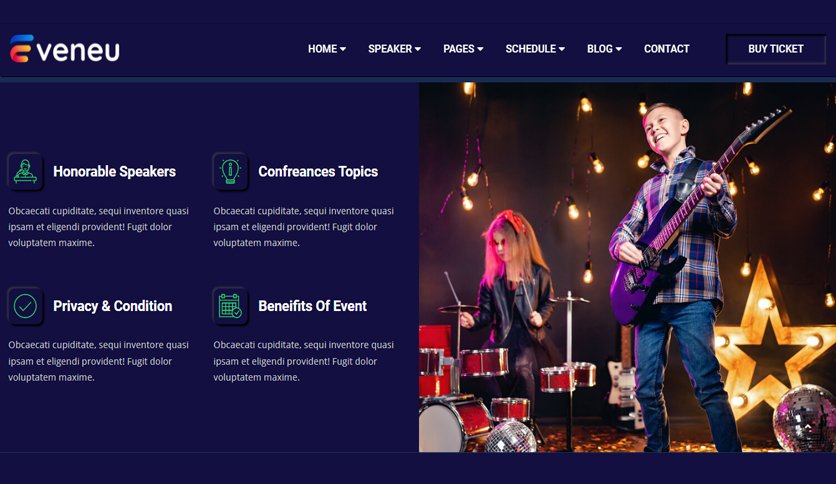Image resolution: width=836 pixels, height=484 pixels.
Task: Click the scroll-to-top arrow icon
Action: point(808,427)
